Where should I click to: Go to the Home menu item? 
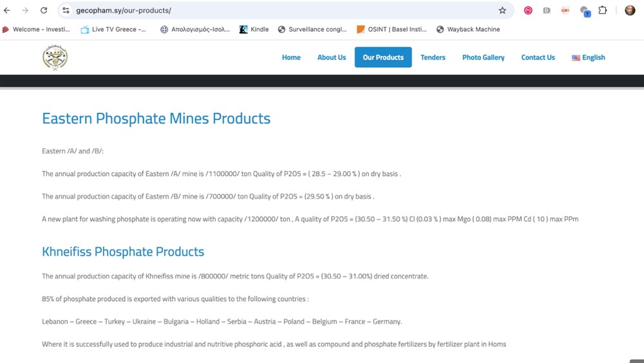[x=291, y=57]
